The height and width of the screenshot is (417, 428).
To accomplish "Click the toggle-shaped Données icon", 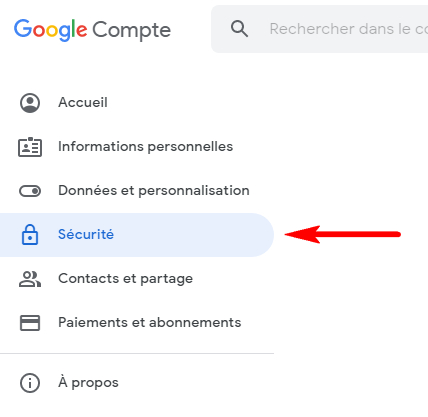I will [30, 191].
